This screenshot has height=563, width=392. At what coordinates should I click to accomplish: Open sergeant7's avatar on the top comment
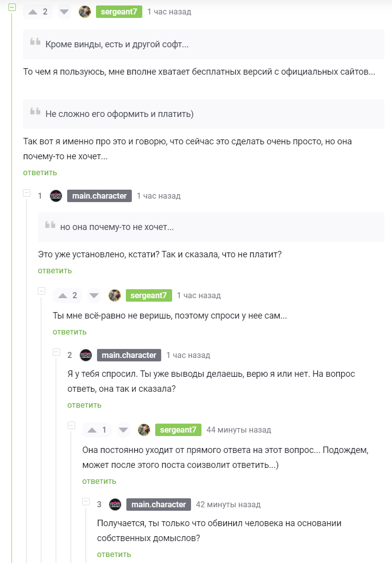tap(85, 12)
